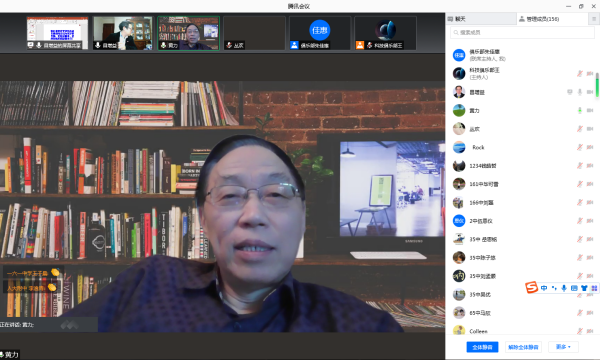600x360 pixels.
Task: Click Sogou voice input microphone icon
Action: [x=564, y=288]
